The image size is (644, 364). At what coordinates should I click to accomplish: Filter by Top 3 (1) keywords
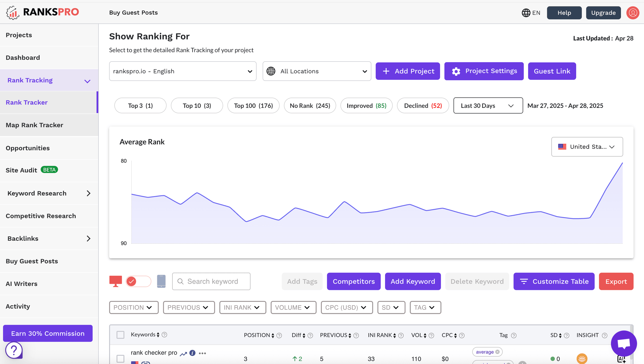click(140, 105)
